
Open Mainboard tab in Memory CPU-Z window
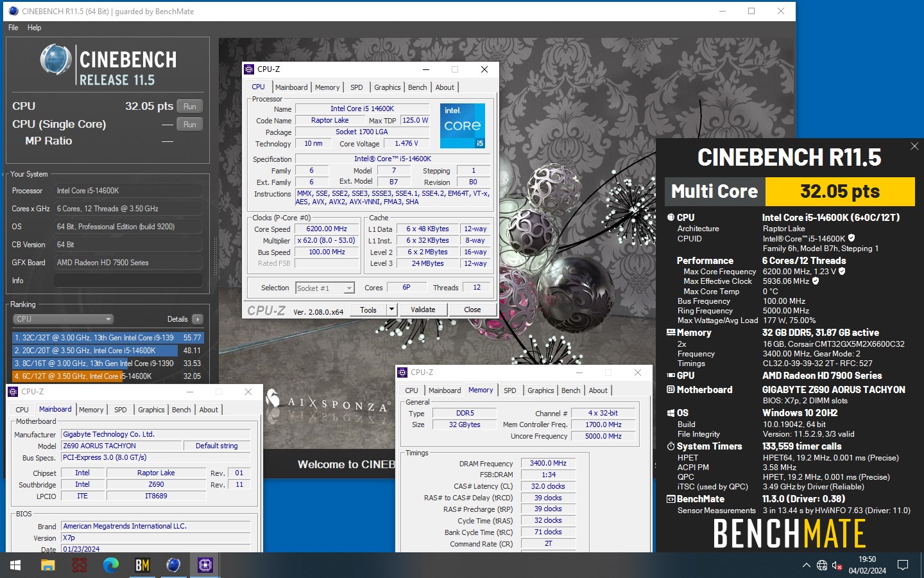coord(445,390)
